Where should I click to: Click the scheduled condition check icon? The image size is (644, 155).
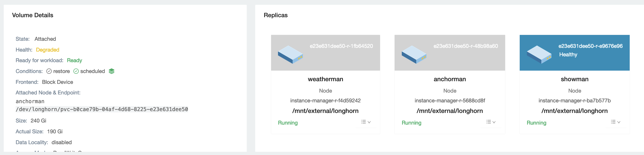point(76,71)
